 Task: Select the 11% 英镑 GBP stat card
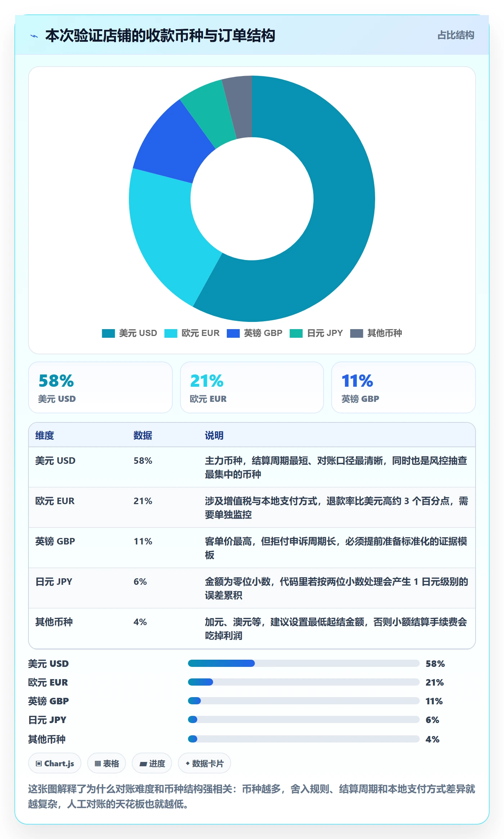[x=404, y=387]
